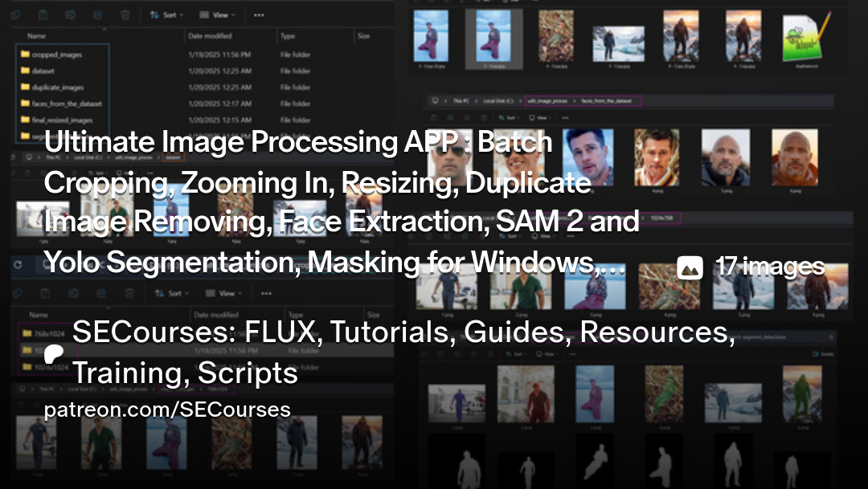Click the Copy icon in the toolbar
This screenshot has width=868, height=489.
click(43, 14)
